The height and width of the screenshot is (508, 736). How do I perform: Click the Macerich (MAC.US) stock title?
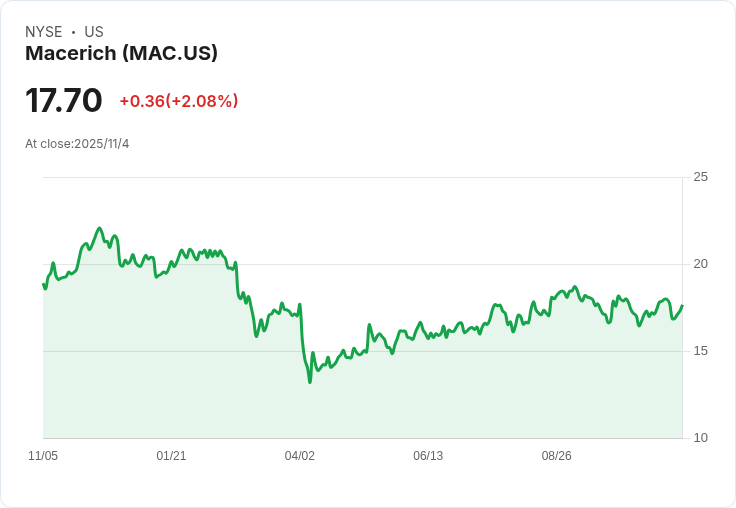click(121, 54)
